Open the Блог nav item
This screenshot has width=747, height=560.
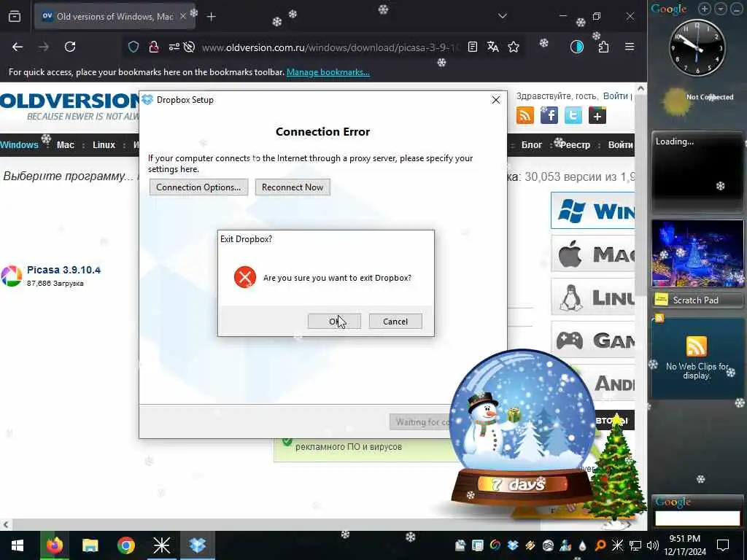point(532,145)
